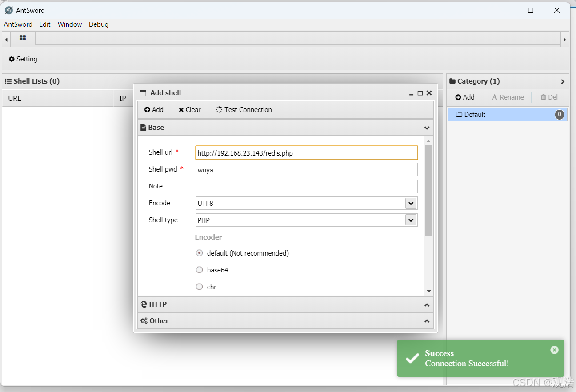576x392 pixels.
Task: Click the AntSword logo in the title bar
Action: tap(9, 10)
